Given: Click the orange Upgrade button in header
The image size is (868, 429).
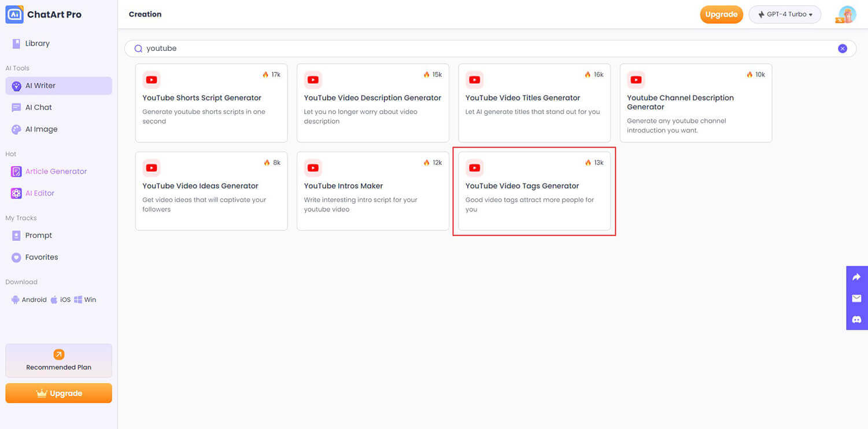Looking at the screenshot, I should coord(721,14).
